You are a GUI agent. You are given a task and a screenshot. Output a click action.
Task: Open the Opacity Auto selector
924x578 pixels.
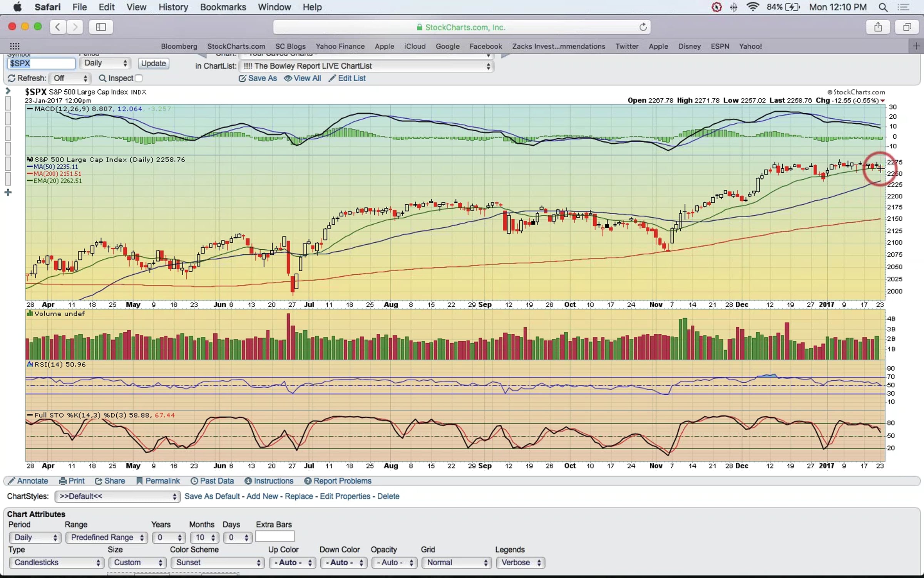(394, 563)
